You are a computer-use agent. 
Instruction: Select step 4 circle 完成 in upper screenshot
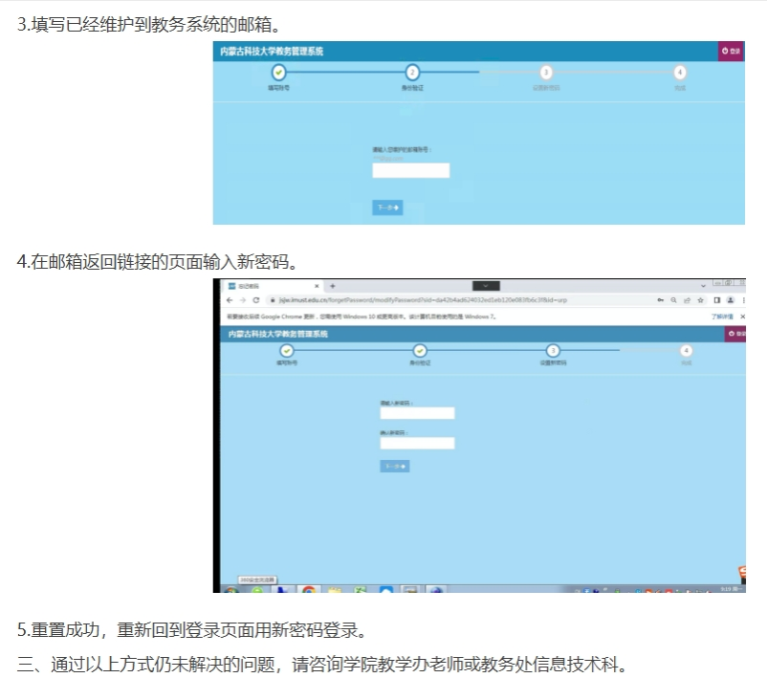tap(679, 72)
